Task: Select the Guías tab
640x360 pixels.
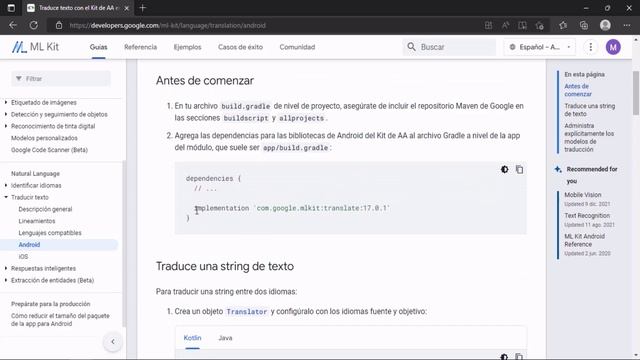Action: tap(98, 47)
